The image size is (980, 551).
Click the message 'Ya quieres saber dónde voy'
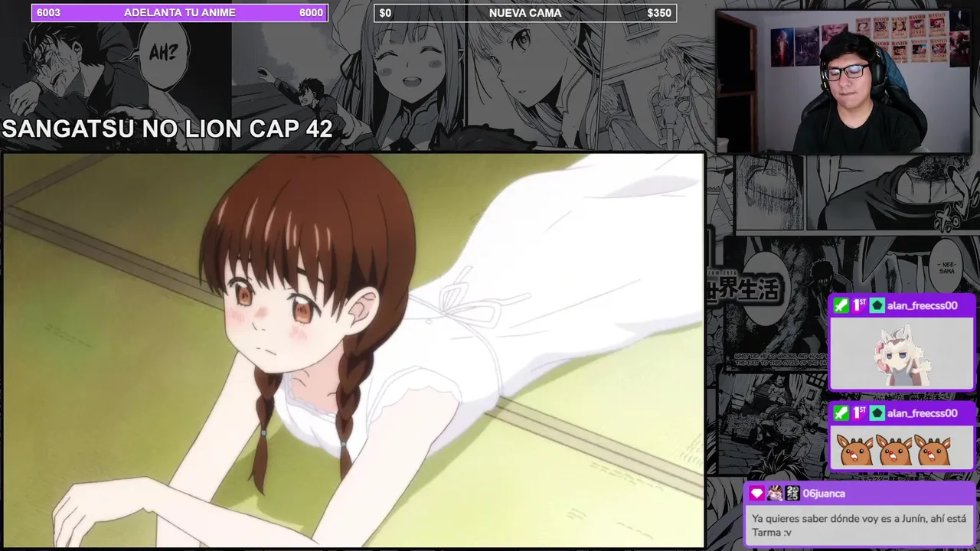(859, 525)
